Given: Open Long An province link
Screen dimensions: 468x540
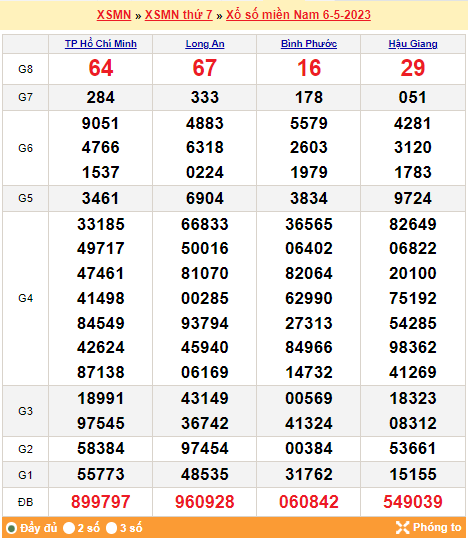Looking at the screenshot, I should 205,44.
